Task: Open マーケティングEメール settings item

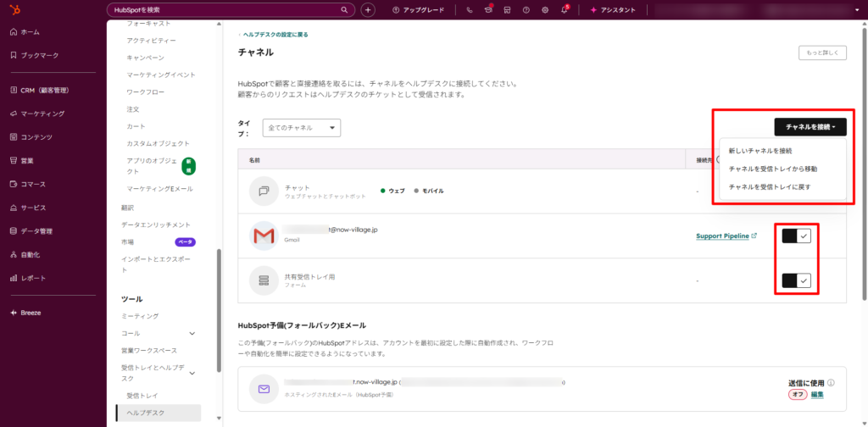Action: (x=159, y=189)
